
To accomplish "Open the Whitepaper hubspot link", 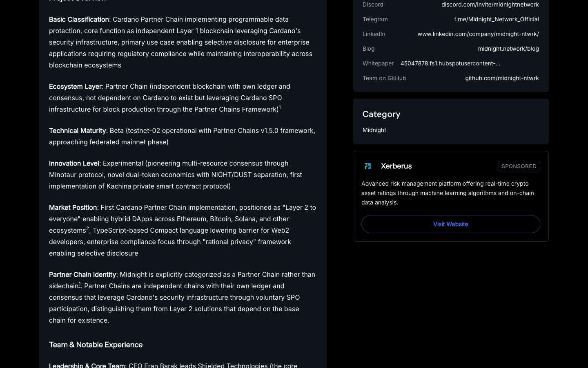I will 450,63.
